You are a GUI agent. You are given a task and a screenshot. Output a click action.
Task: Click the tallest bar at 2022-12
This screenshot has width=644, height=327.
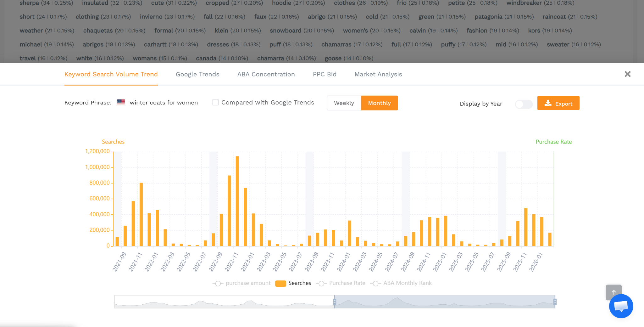click(237, 201)
